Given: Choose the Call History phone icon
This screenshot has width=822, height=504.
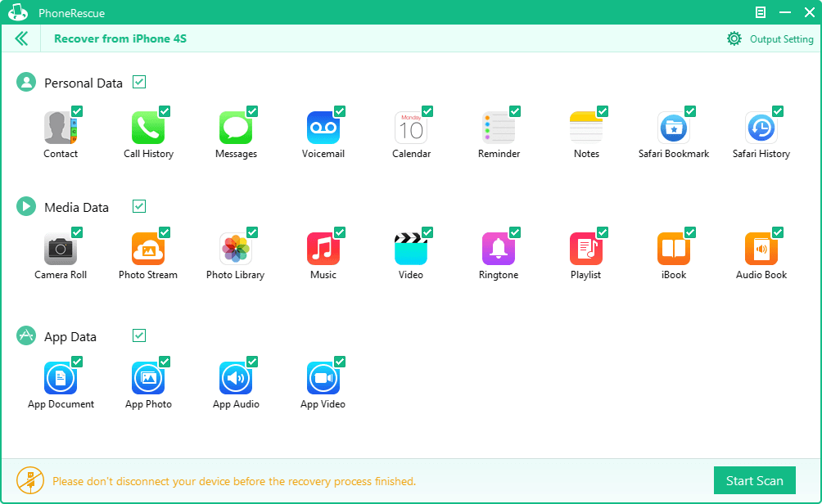Looking at the screenshot, I should (x=148, y=128).
